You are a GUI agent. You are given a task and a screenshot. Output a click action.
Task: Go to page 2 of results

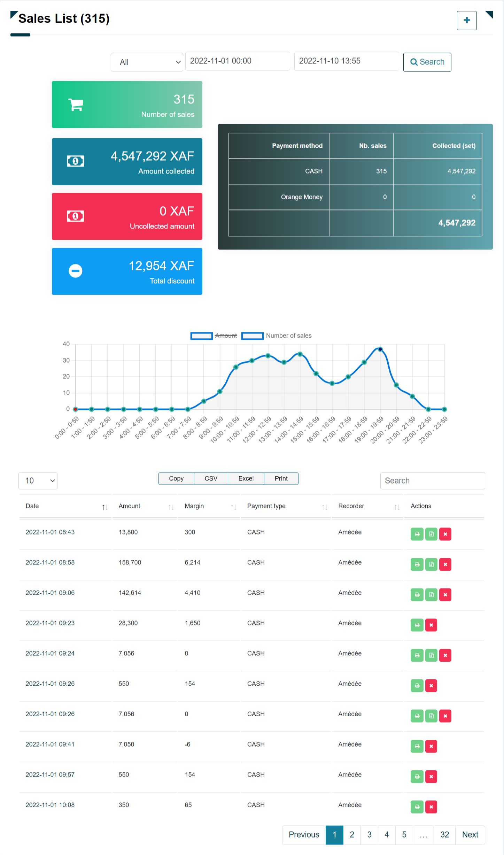pyautogui.click(x=352, y=834)
